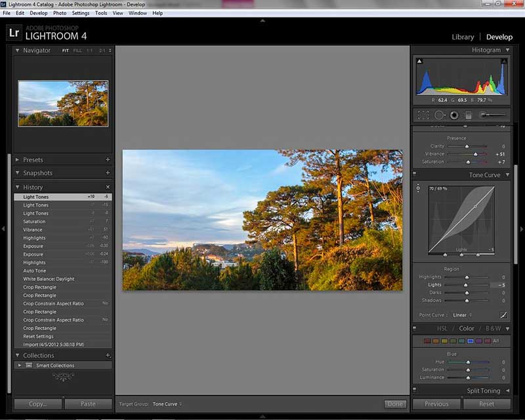Open the Develop menu
Viewport: 525px width, 420px height.
[39, 13]
